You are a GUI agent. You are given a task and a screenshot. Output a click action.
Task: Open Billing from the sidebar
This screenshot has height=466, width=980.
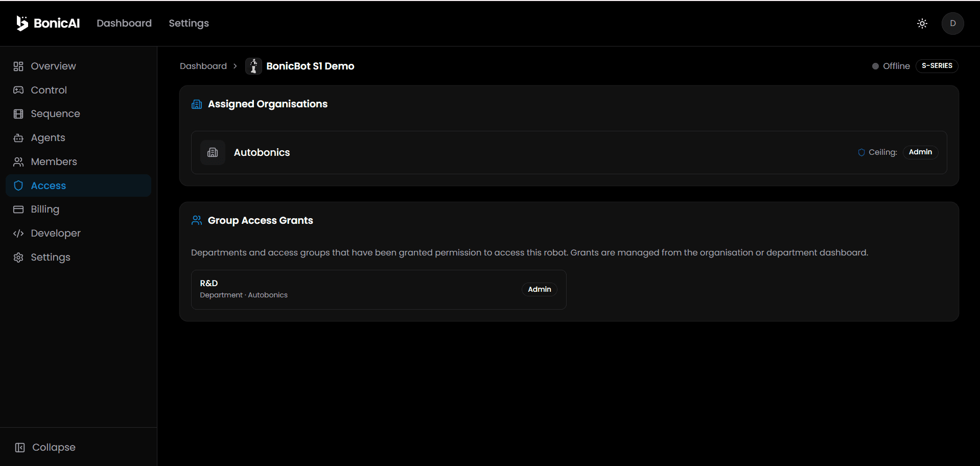(x=79, y=209)
